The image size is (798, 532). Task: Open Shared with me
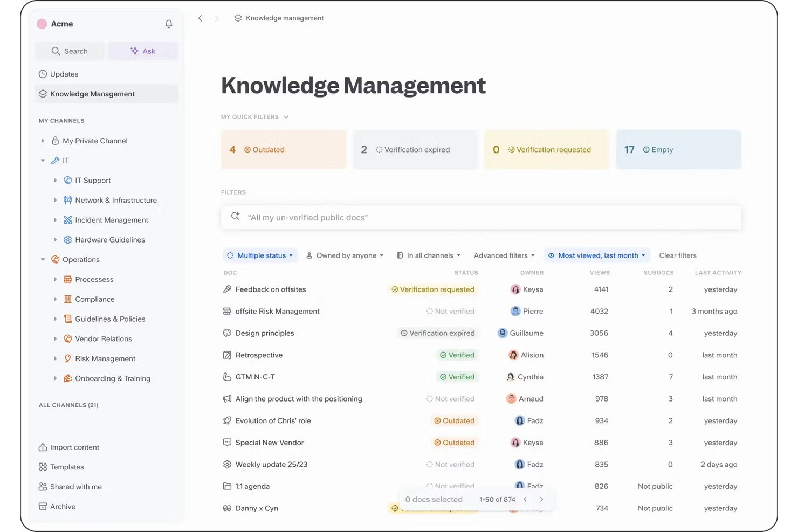(x=70, y=487)
